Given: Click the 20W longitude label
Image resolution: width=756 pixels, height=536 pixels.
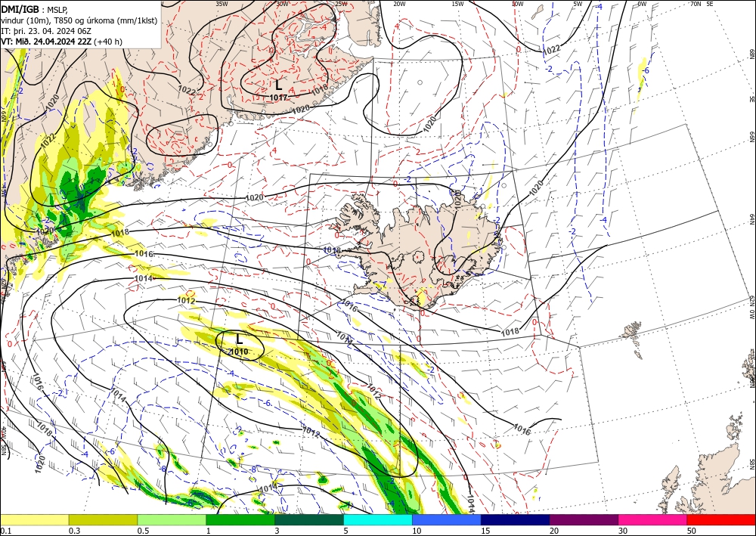Looking at the screenshot, I should coord(399,4).
